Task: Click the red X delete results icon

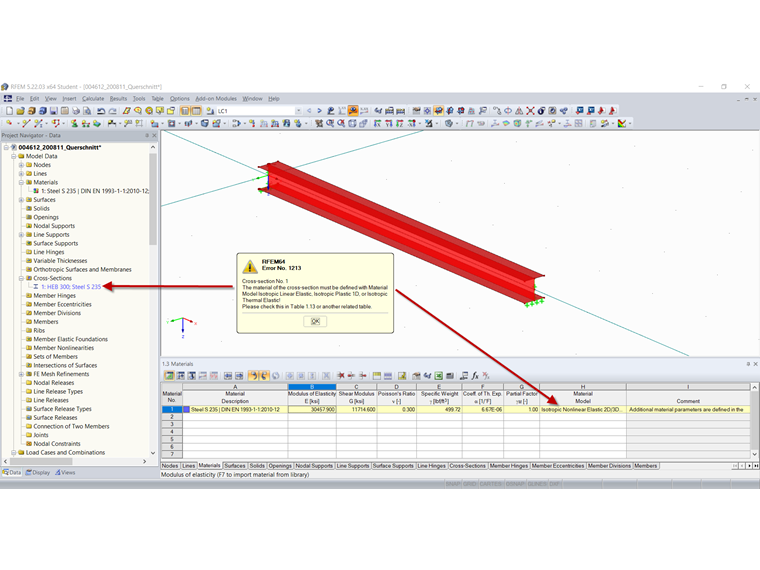Action: tap(530, 111)
